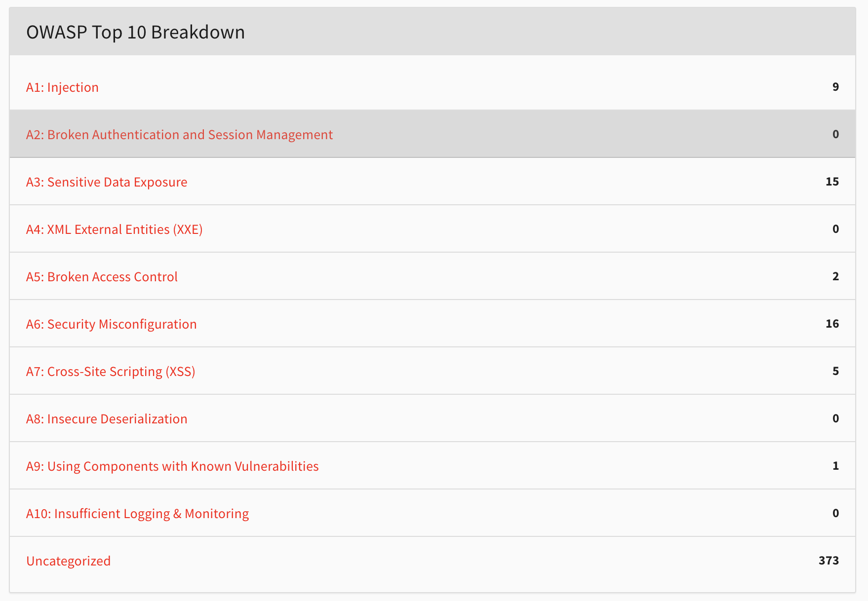
Task: Click A4: XML External Entities (XXE)
Action: click(114, 229)
